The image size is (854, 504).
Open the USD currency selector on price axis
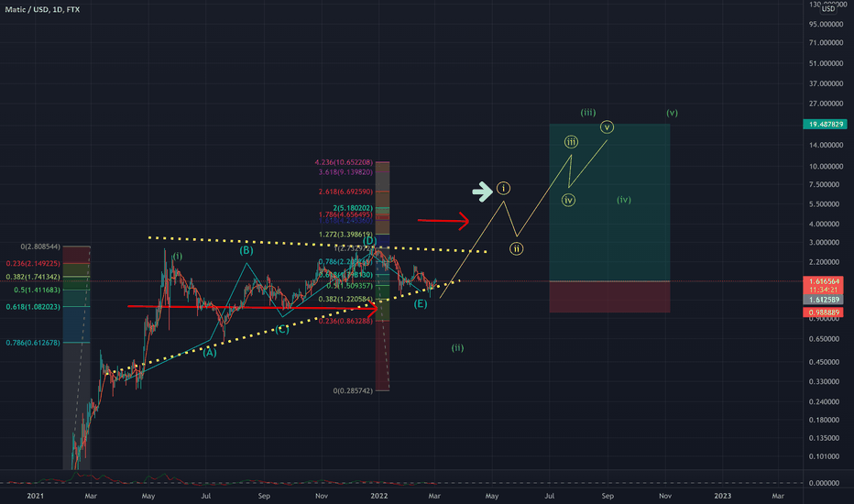828,9
